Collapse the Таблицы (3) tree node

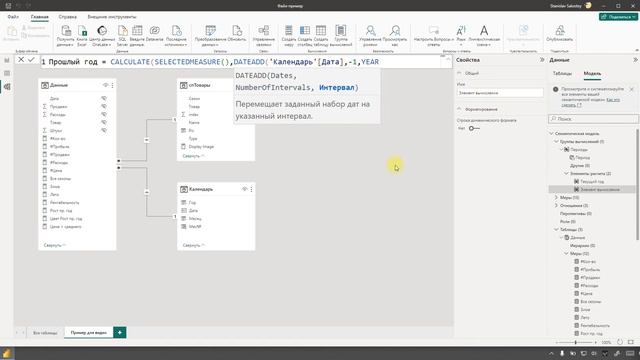pyautogui.click(x=556, y=229)
